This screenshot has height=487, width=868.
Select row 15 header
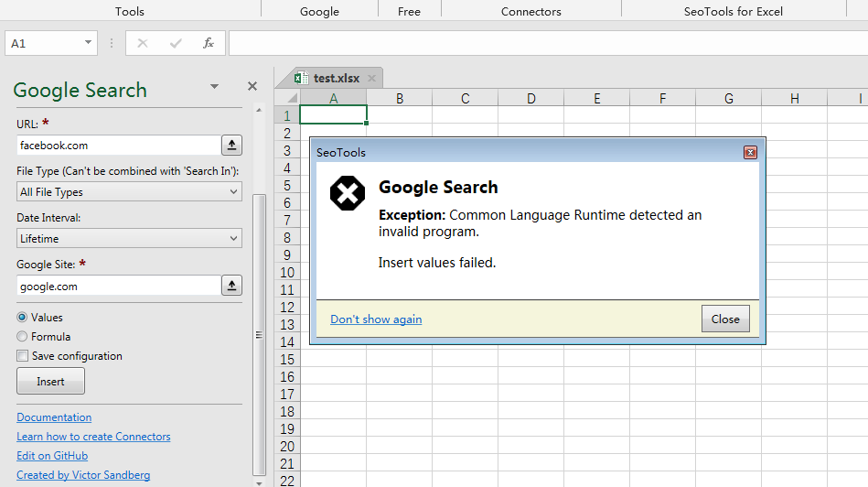pyautogui.click(x=287, y=359)
